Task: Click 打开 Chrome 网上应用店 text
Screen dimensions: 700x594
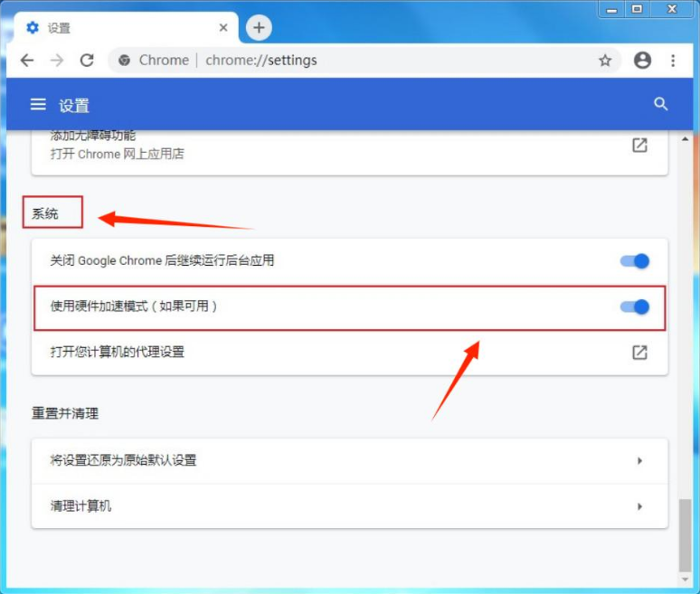Action: tap(118, 154)
